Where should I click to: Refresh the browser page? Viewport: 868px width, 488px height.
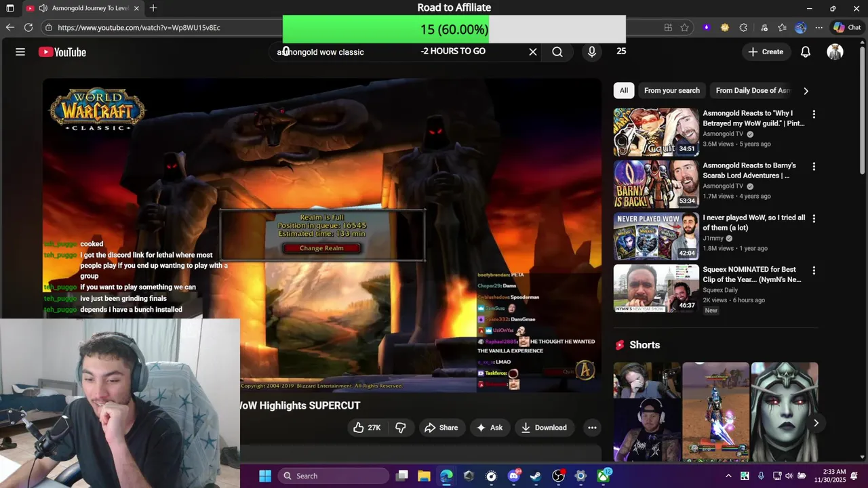[28, 27]
